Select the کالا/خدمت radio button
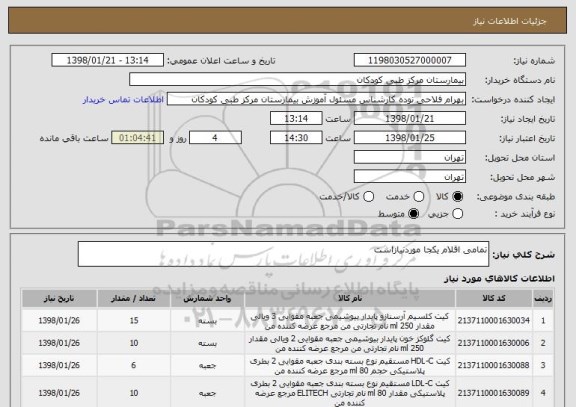Screen dimensions: 576x407 click(x=368, y=197)
